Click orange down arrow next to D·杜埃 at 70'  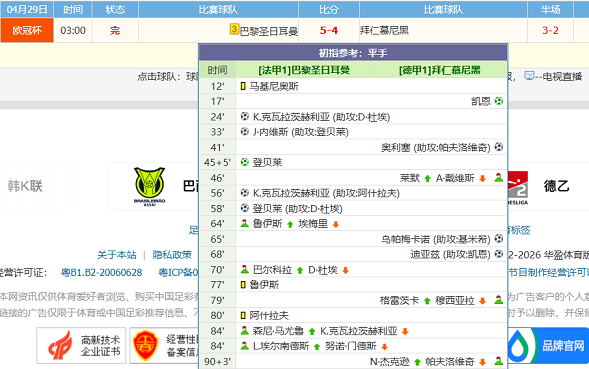pos(346,270)
